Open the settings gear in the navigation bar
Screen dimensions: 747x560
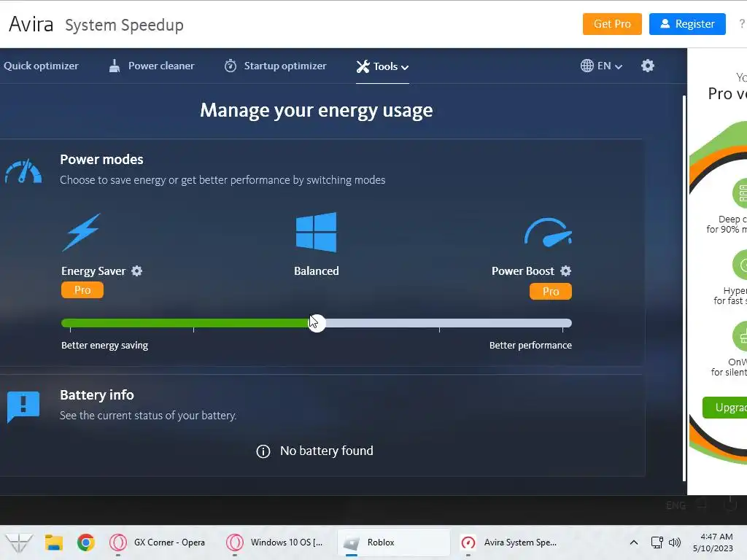point(648,66)
